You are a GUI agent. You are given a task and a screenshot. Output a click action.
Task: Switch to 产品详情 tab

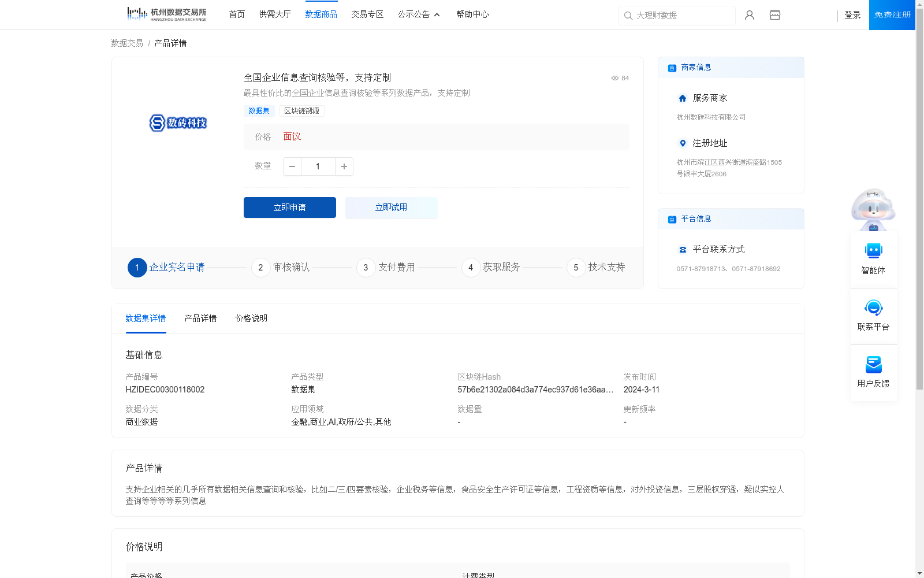pyautogui.click(x=200, y=318)
